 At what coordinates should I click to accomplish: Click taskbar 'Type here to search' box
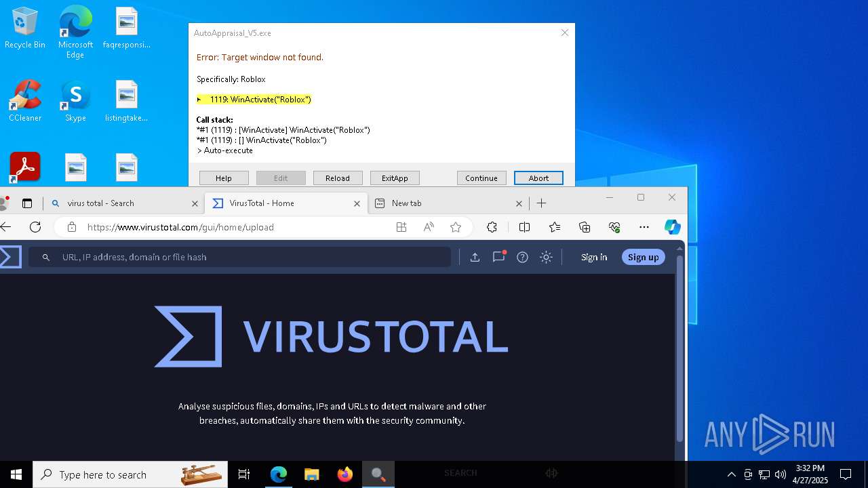(x=130, y=474)
